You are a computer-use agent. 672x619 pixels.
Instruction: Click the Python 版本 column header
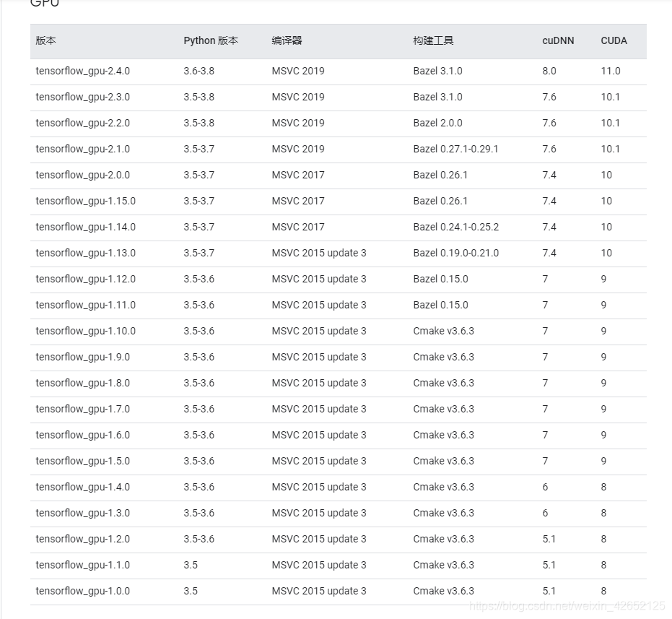pyautogui.click(x=211, y=40)
